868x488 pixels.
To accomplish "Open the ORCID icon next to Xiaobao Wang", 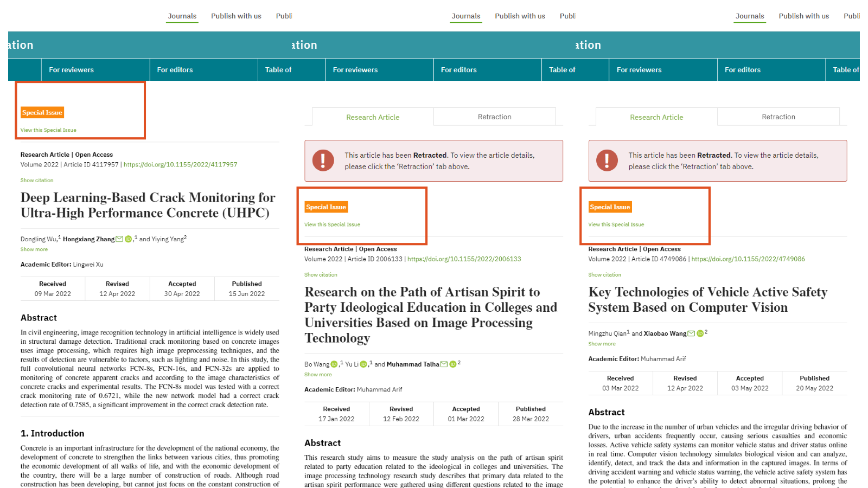I will pyautogui.click(x=700, y=333).
